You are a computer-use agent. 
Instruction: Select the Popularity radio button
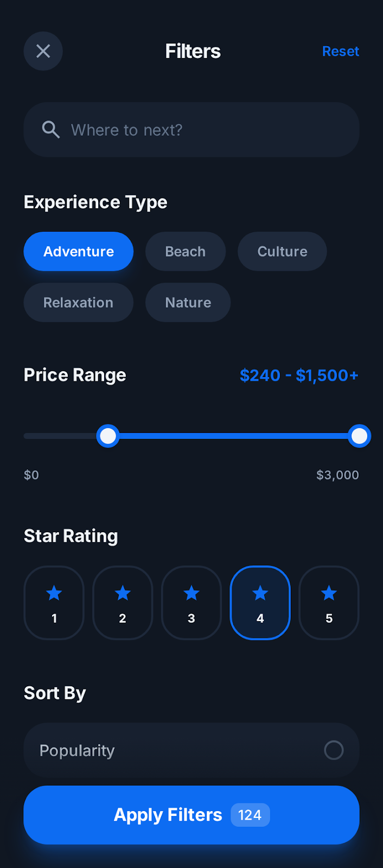[334, 750]
